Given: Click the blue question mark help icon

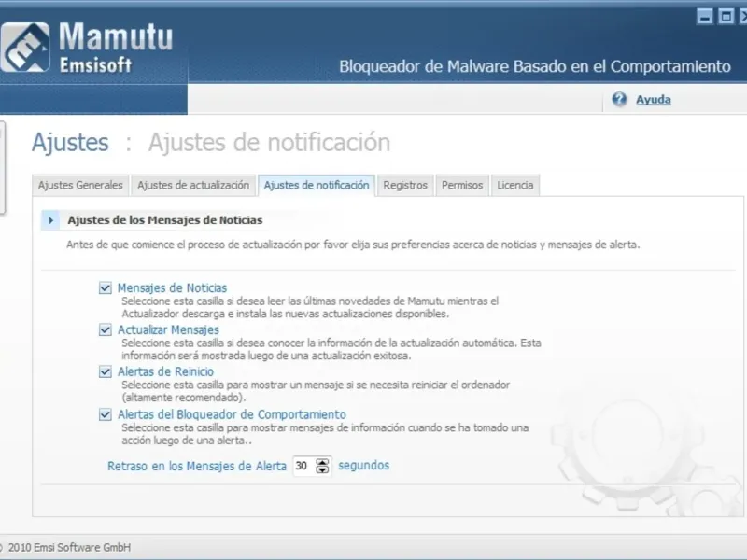Looking at the screenshot, I should point(619,99).
